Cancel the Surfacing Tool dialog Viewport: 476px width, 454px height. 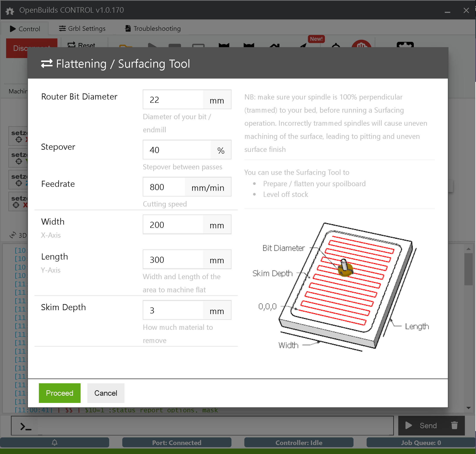(106, 393)
